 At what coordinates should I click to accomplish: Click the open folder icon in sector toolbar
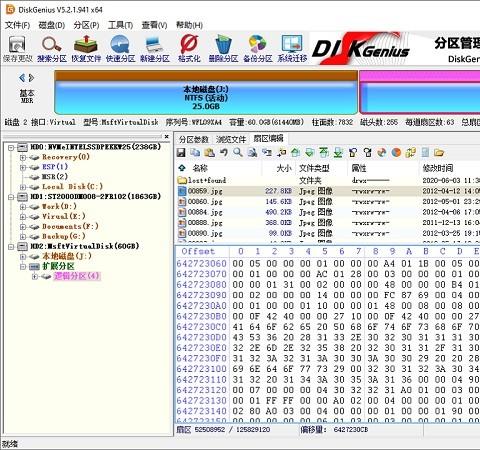click(x=439, y=153)
